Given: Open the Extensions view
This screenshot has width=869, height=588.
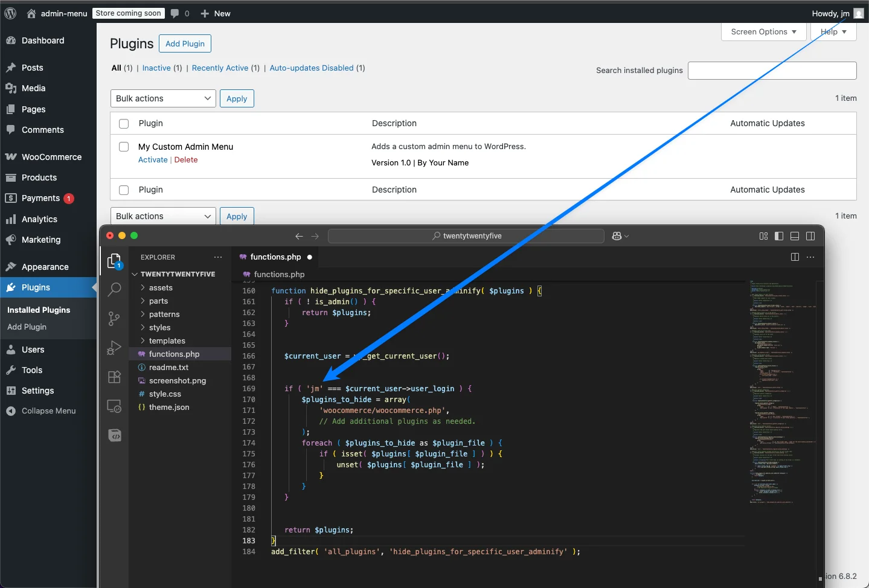Looking at the screenshot, I should (114, 377).
